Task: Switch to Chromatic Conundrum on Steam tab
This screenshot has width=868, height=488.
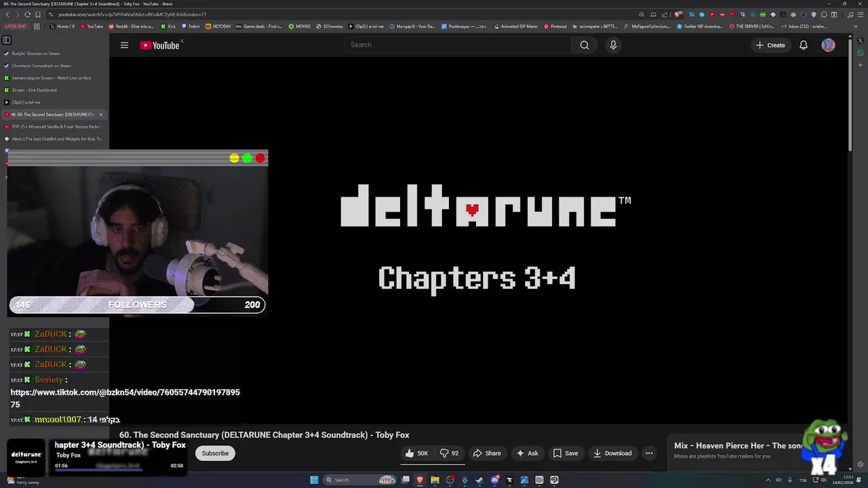Action: click(54, 66)
